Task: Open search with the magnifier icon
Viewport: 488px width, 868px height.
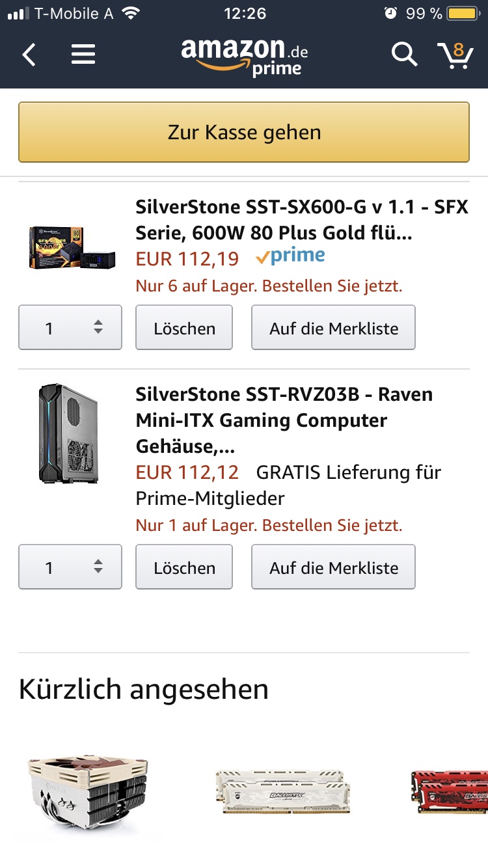Action: 404,55
